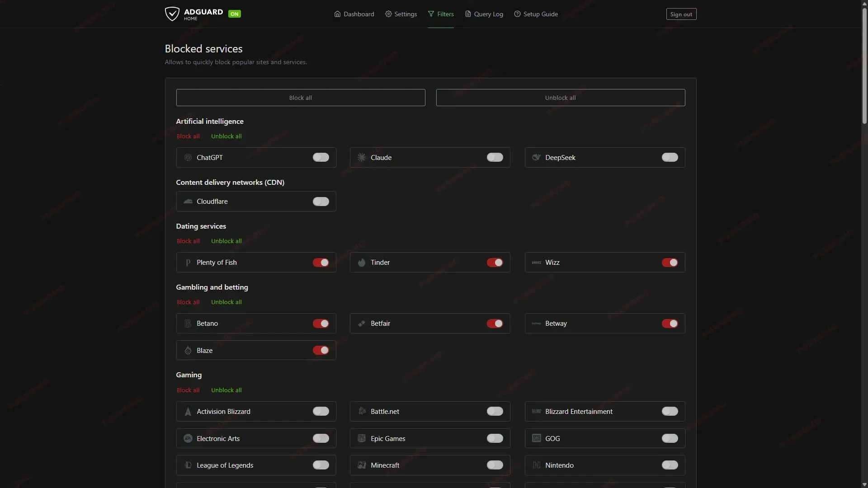Click the Betfair service icon

362,324
